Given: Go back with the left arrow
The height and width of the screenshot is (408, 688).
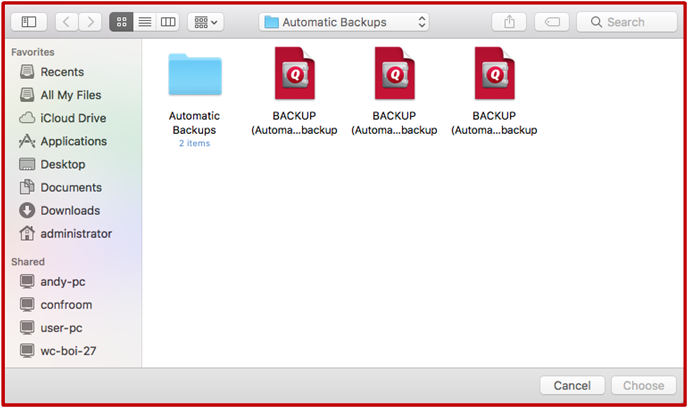Looking at the screenshot, I should [65, 21].
